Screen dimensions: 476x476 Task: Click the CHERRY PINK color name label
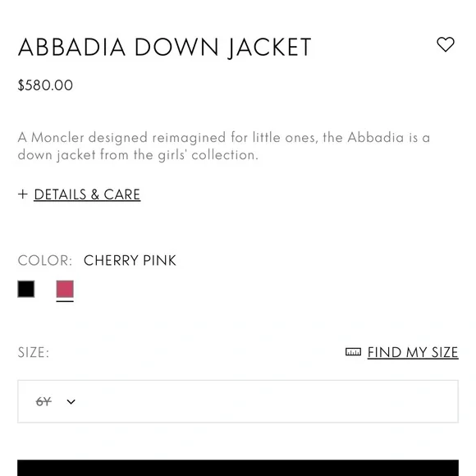pos(130,260)
